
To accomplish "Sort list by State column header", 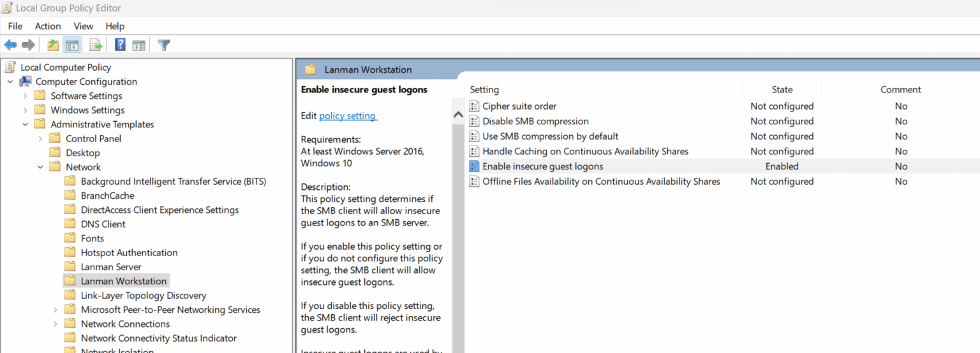I will tap(782, 89).
